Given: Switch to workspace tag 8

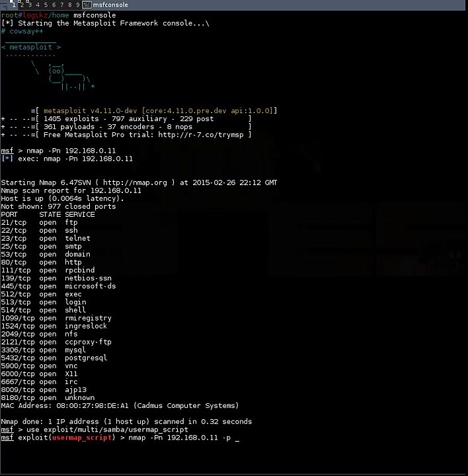Looking at the screenshot, I should [x=70, y=5].
